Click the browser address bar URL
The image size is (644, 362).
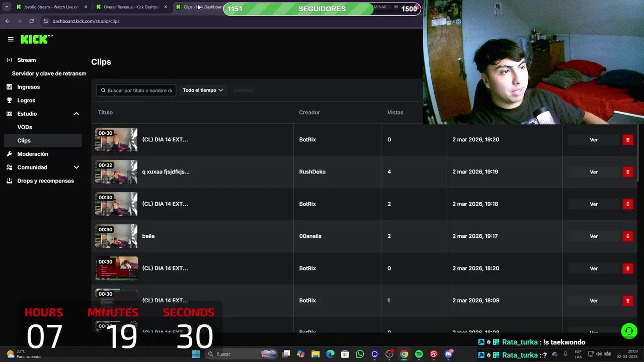86,21
